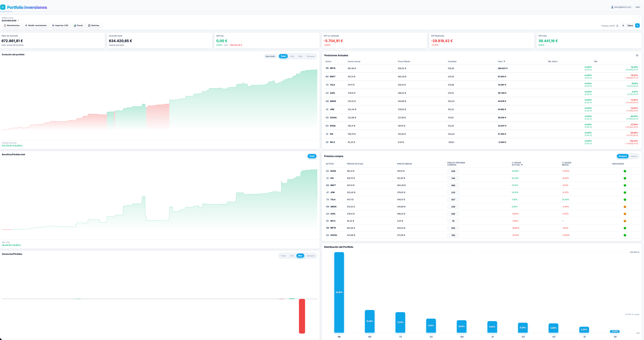Click the orange indicator dot for AMZN

tap(625, 207)
